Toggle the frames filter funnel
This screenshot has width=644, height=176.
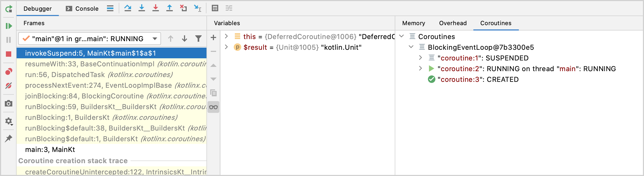198,39
